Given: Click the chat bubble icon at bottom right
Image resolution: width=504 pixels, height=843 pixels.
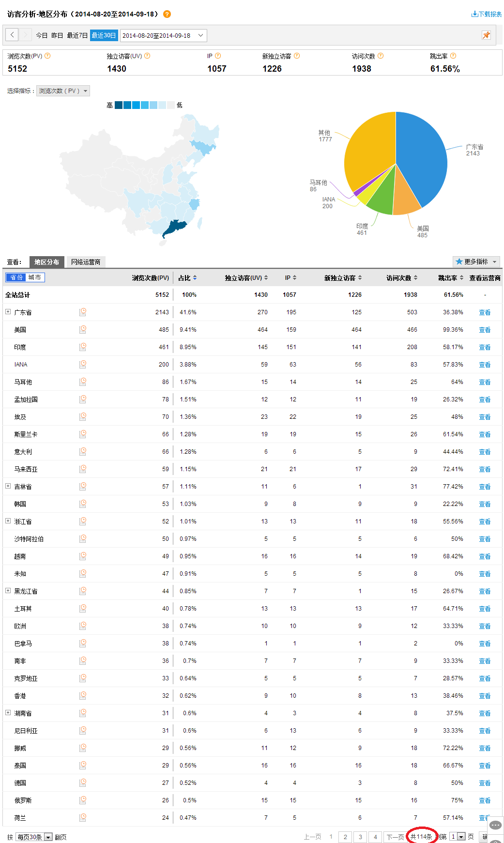Looking at the screenshot, I should coord(495,825).
